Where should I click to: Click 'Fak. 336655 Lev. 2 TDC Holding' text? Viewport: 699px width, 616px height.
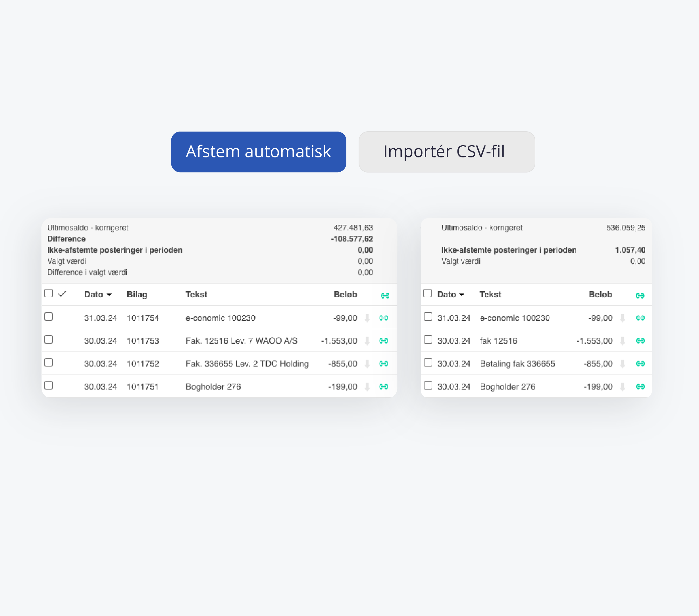247,364
